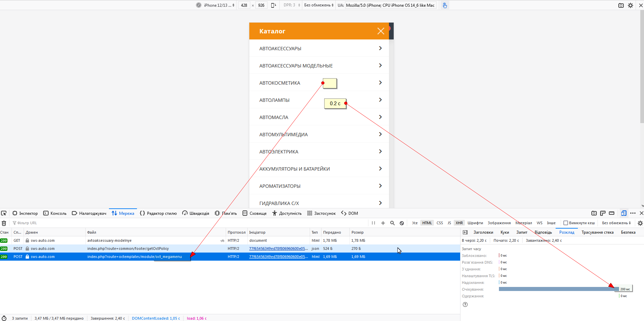Collapse request details pane toggle icon
This screenshot has height=321, width=644.
465,232
